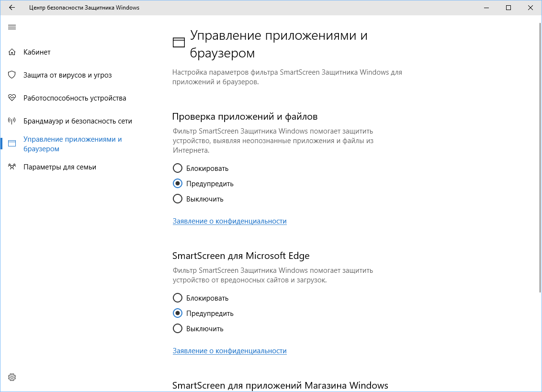Click the heart icon for Работоспособность устройства
The image size is (542, 392).
[x=11, y=98]
